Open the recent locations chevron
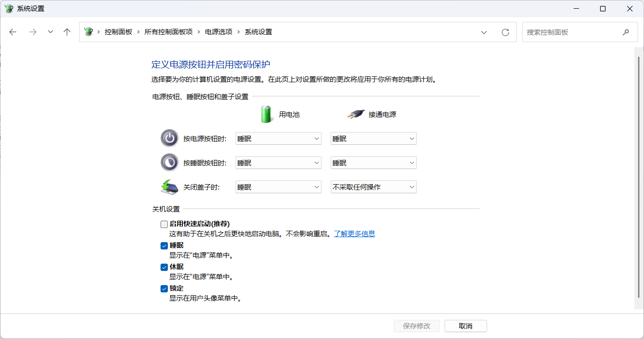The image size is (644, 339). click(x=50, y=32)
